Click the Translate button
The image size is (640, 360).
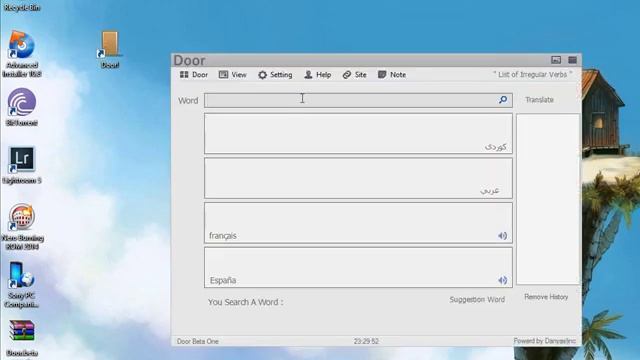pyautogui.click(x=539, y=100)
